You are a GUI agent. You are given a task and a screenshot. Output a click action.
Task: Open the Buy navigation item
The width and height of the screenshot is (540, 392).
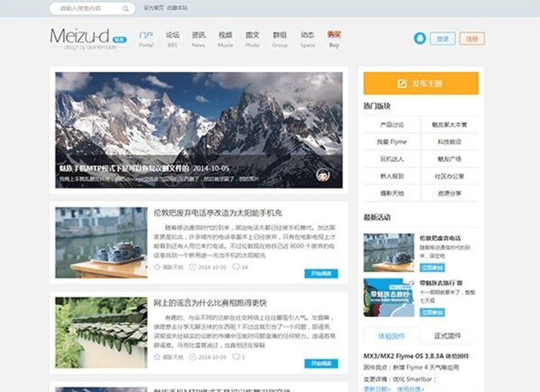click(334, 40)
